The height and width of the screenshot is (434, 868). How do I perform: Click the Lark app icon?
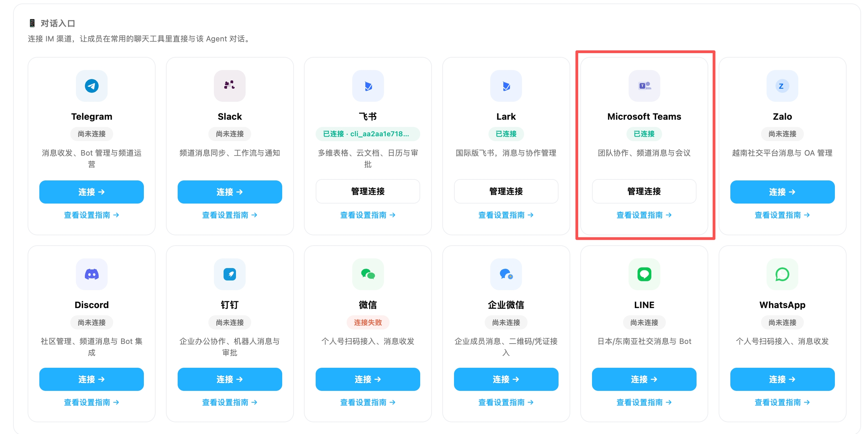[x=506, y=86]
